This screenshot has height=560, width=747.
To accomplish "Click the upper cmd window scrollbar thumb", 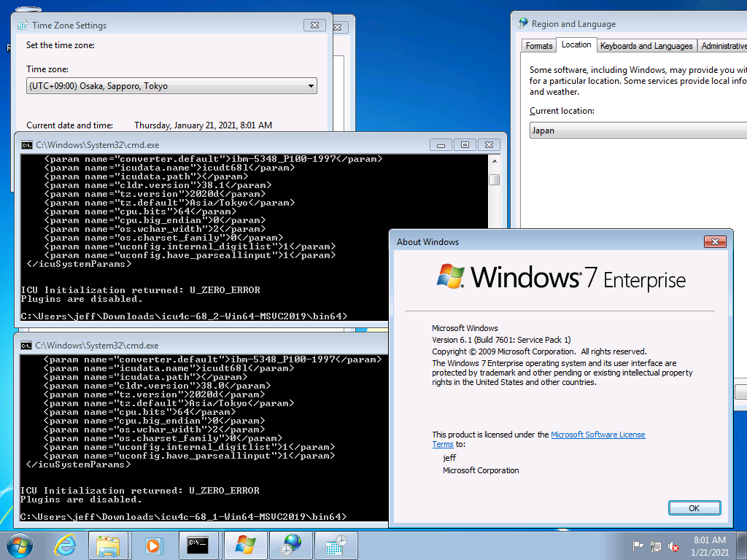I will click(494, 180).
